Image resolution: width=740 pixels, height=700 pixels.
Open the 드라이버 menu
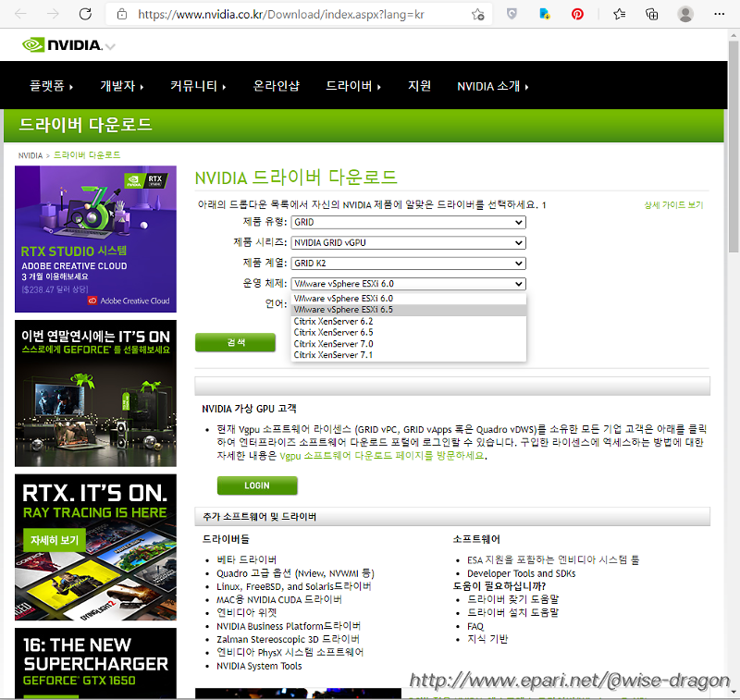[353, 86]
